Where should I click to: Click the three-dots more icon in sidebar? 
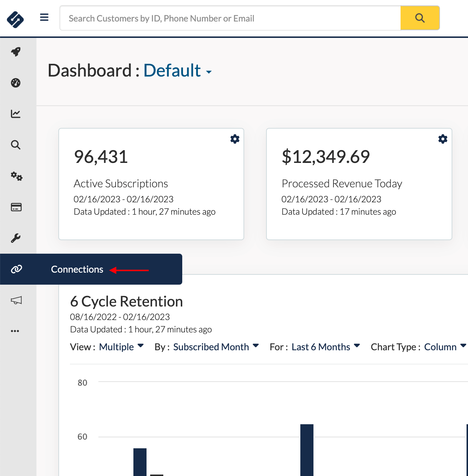point(15,331)
